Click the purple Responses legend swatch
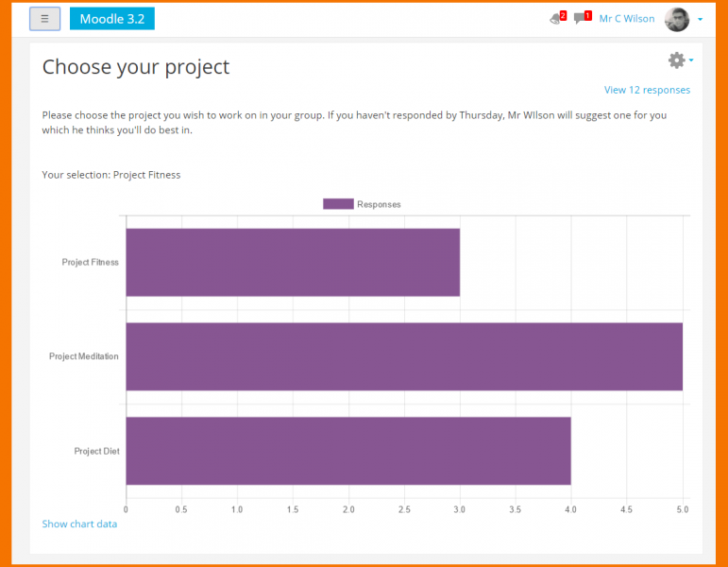Screen dimensions: 728x567 [338, 204]
